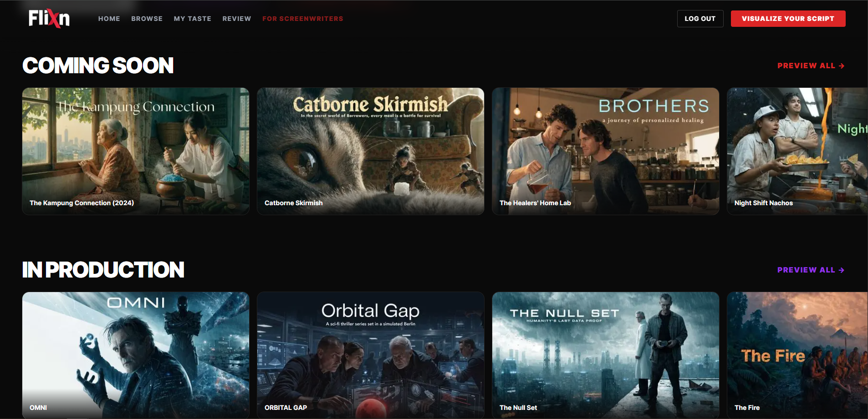
Task: Click 'The Healers' Home Lab' caption text
Action: (x=535, y=203)
